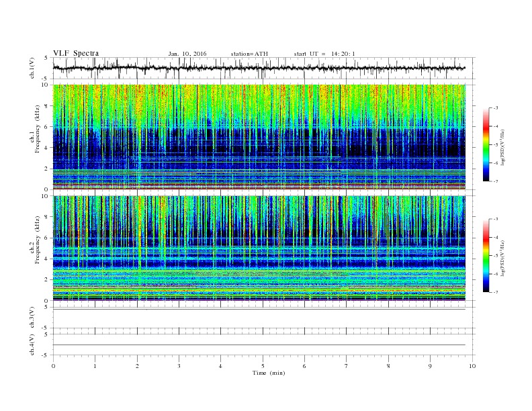Click the "10" kHz tick on ch.2 axis
This screenshot has width=532, height=411.
45,196
